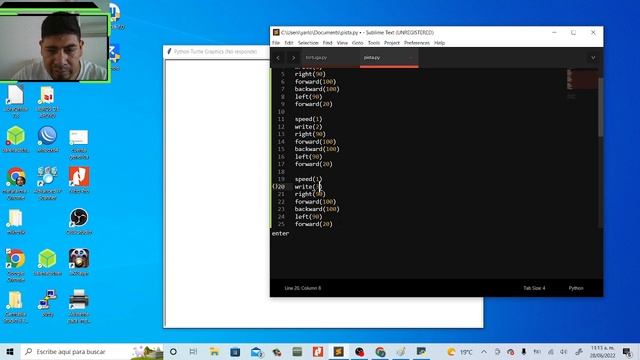Image resolution: width=640 pixels, height=360 pixels.
Task: Click the Sublime Text title bar icon
Action: [x=276, y=32]
